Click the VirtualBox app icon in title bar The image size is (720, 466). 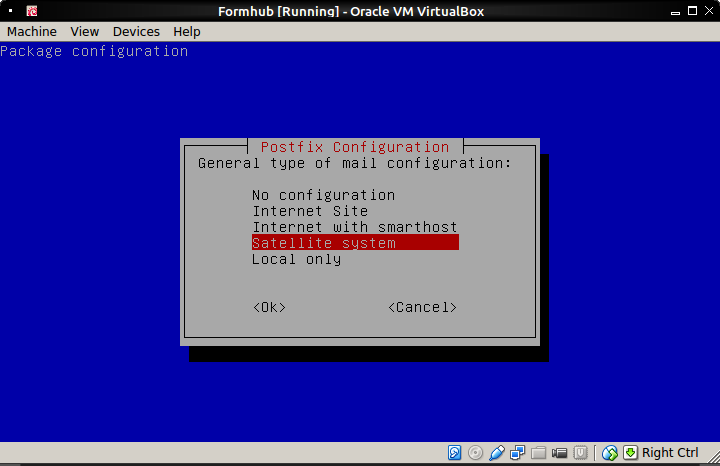click(x=32, y=11)
